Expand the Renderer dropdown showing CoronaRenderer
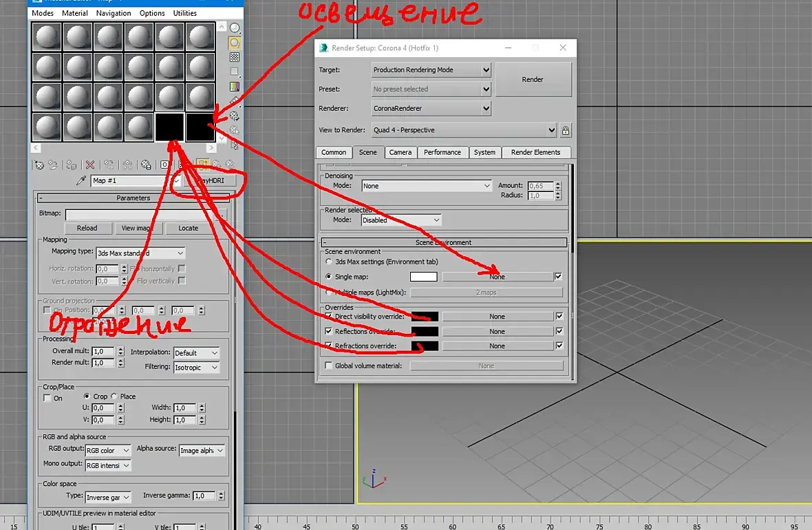Screen dimensions: 812x530 coord(431,108)
